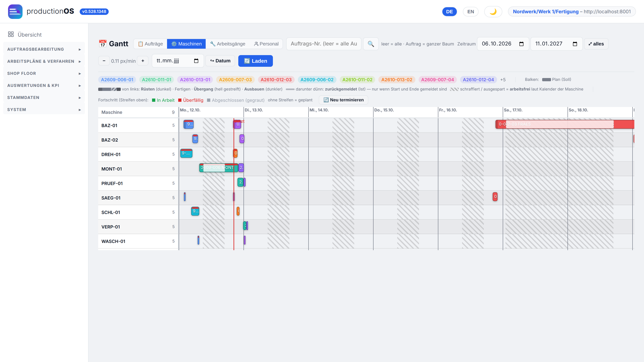
Task: Expand ARBEITSPLÄNE & VERFAHREN section
Action: coord(44,61)
